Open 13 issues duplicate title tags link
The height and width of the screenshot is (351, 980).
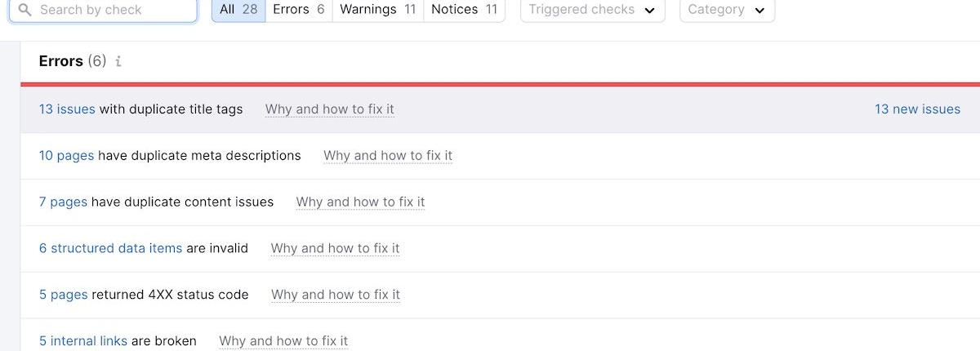pos(67,109)
